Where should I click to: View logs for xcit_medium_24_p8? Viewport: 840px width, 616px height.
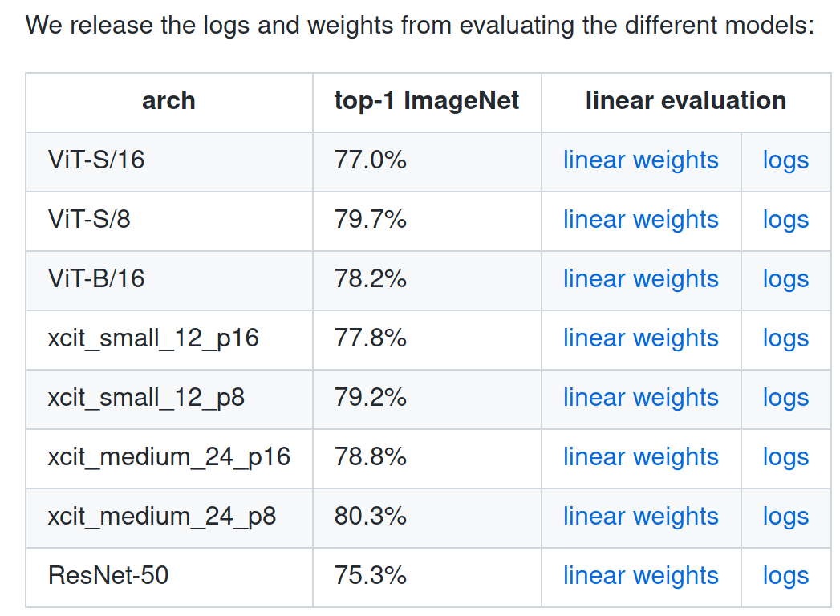tap(785, 517)
